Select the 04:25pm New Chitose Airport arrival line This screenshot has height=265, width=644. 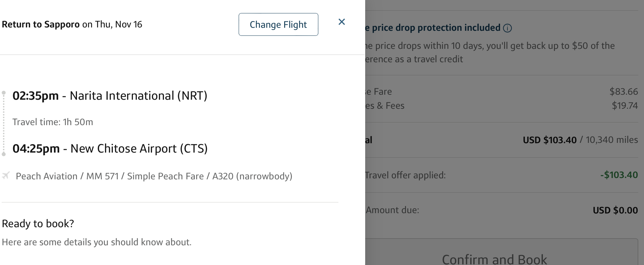tap(110, 148)
